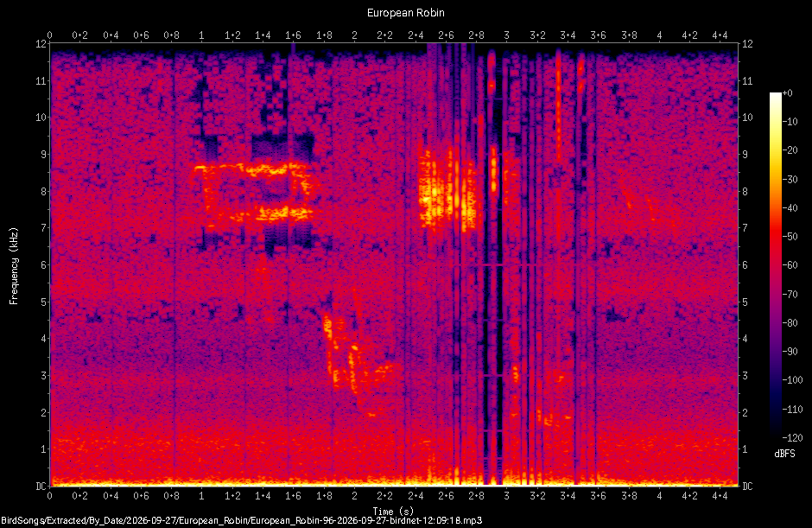
Task: Click '4•4' on the bottom time axis
Action: click(720, 496)
